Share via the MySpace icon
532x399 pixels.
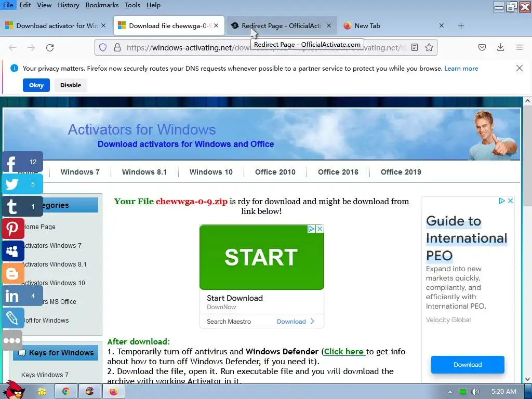pos(13,251)
